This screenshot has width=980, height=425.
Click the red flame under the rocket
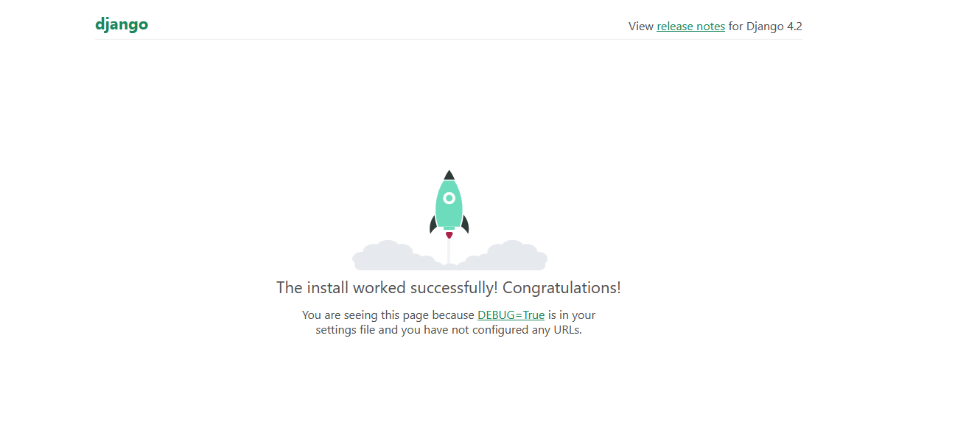click(449, 235)
